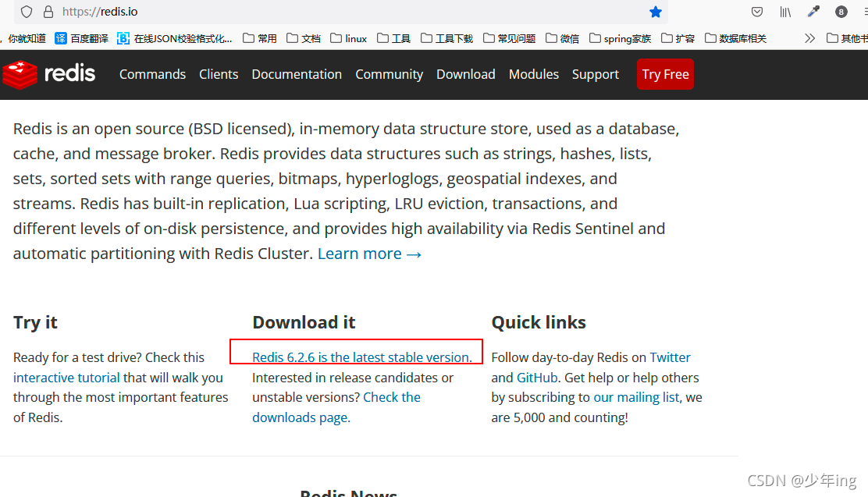
Task: Open the Commands menu item
Action: (x=152, y=74)
